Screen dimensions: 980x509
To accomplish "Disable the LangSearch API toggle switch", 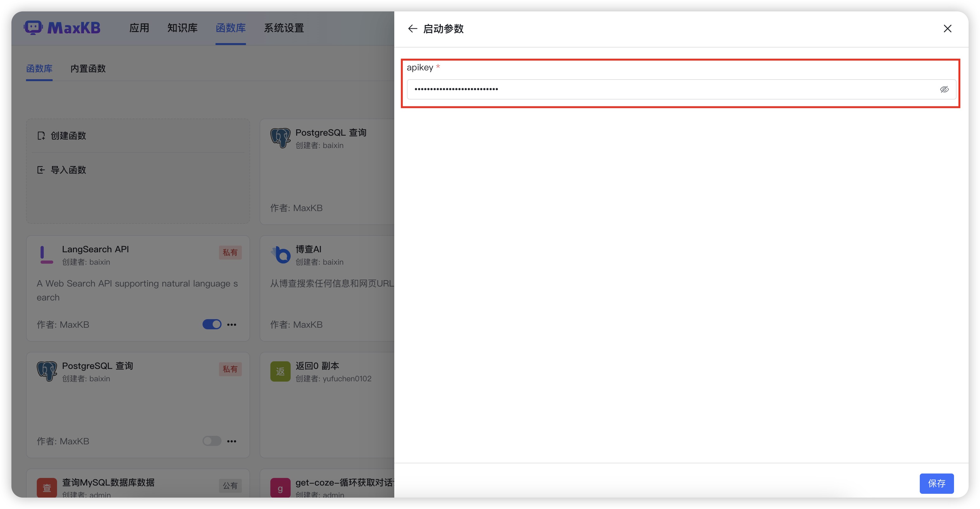I will click(x=212, y=325).
